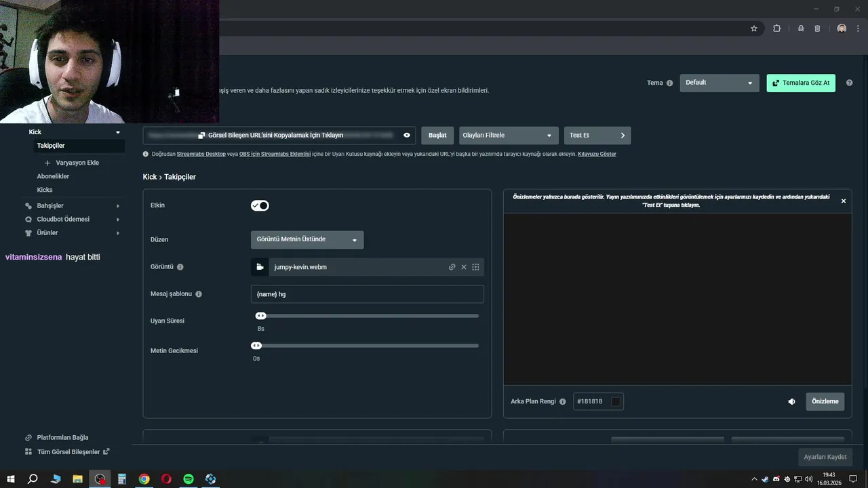Open Spotify from the taskbar
This screenshot has width=868, height=488.
point(189,479)
